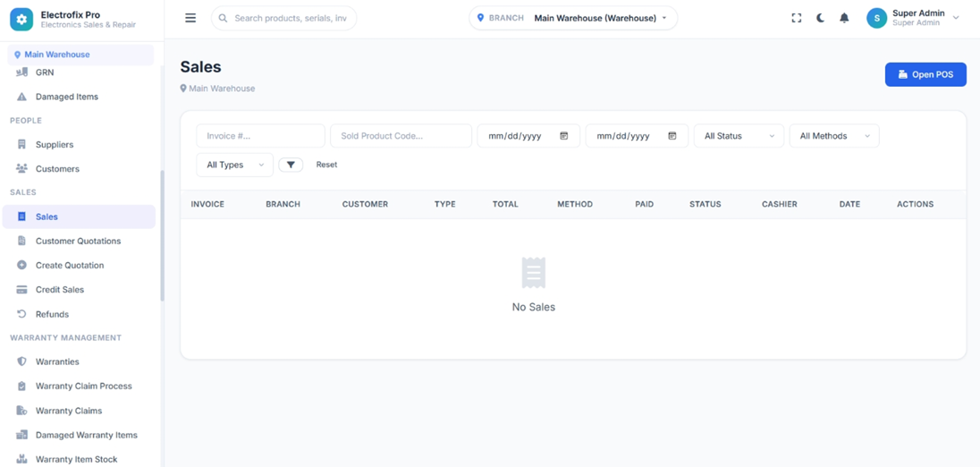The width and height of the screenshot is (980, 467).
Task: Click the second mm/dd/yyyy date field
Action: pos(637,136)
